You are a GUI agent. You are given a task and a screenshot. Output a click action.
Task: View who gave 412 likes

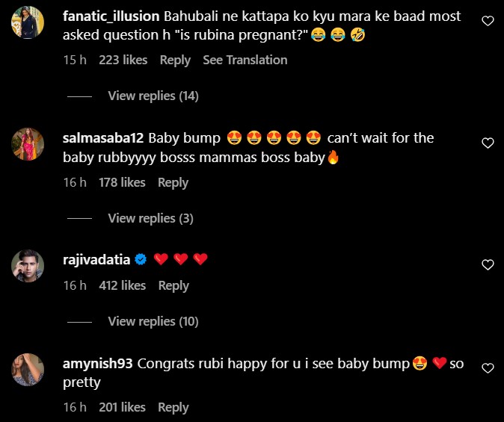123,285
